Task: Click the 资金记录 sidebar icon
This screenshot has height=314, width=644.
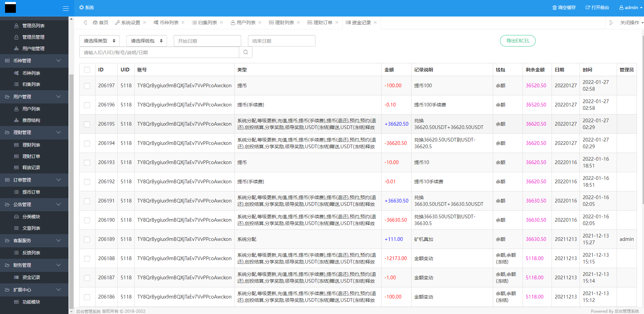Action: tap(16, 277)
